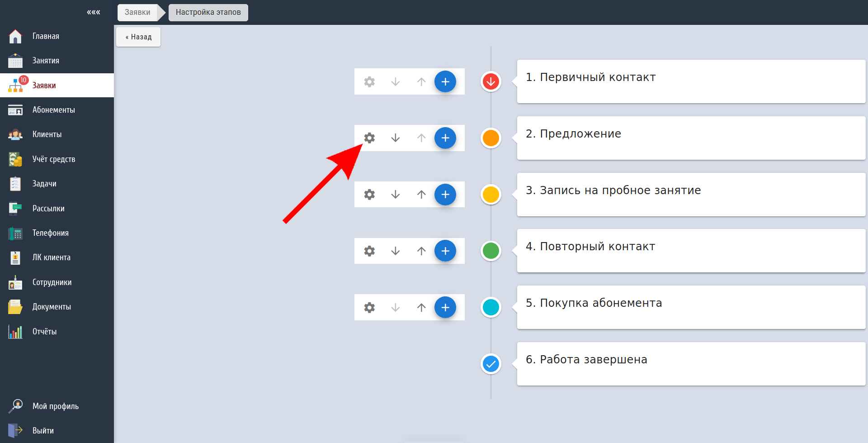Open settings gear for Первичный контакт stage
The height and width of the screenshot is (443, 868).
click(369, 81)
